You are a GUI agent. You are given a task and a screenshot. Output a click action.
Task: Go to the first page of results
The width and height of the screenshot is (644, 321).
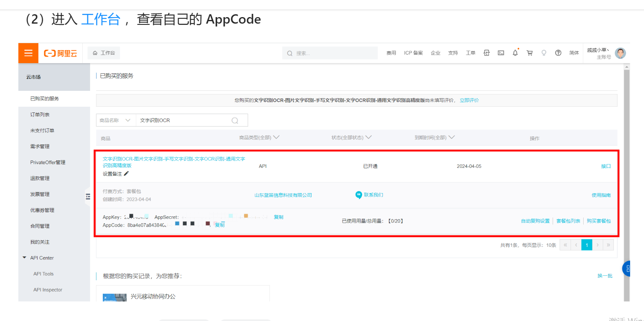click(x=565, y=245)
